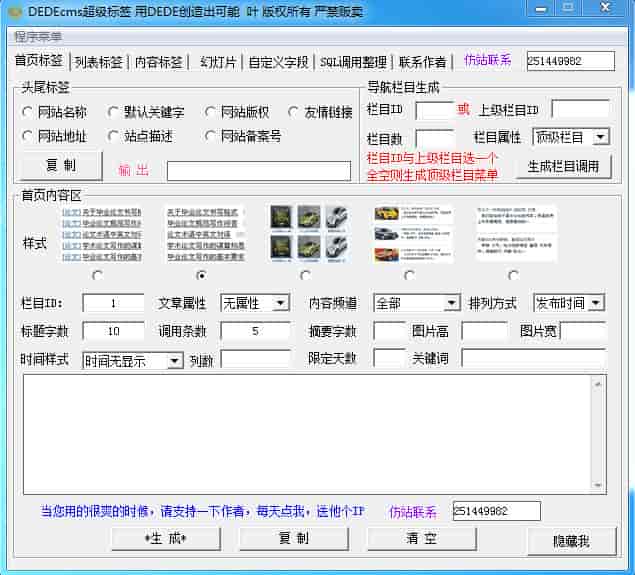Click into the 标题字数 input field
The width and height of the screenshot is (635, 575).
point(113,331)
